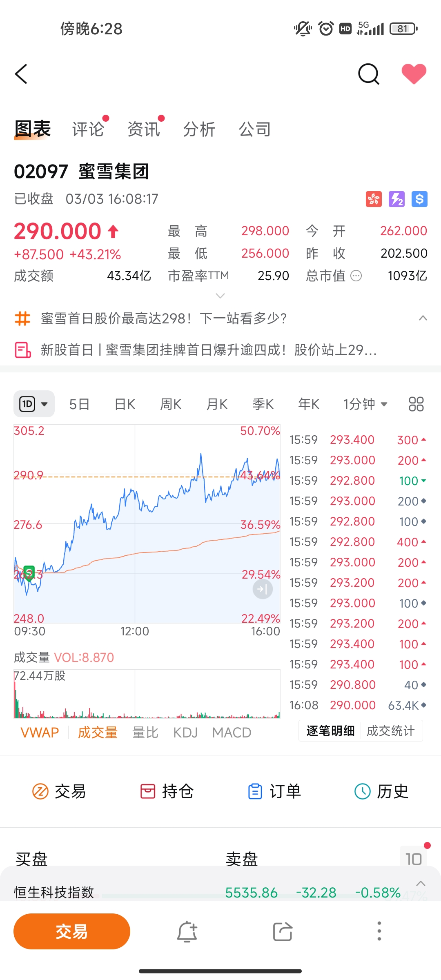Screen dimensions: 441x980
Task: Collapse the 蜜雪首日股价 topic banner
Action: pos(423,318)
